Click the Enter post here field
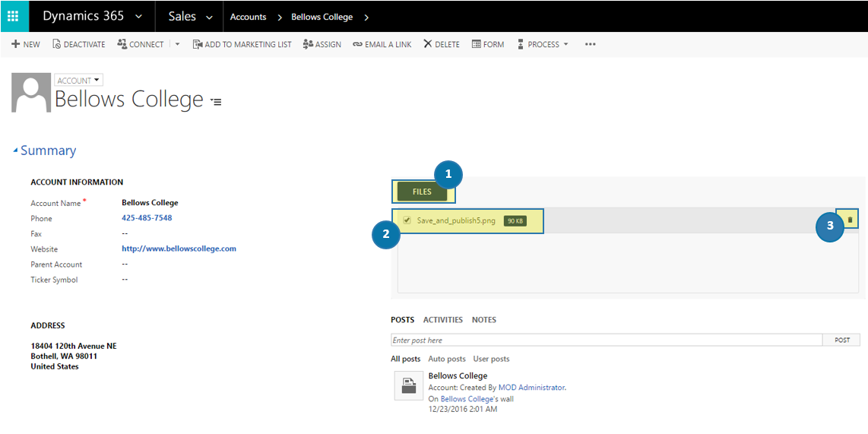 tap(606, 340)
